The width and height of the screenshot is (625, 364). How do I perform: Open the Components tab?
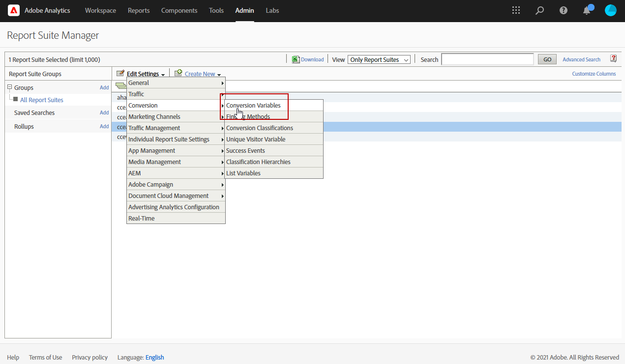179,10
